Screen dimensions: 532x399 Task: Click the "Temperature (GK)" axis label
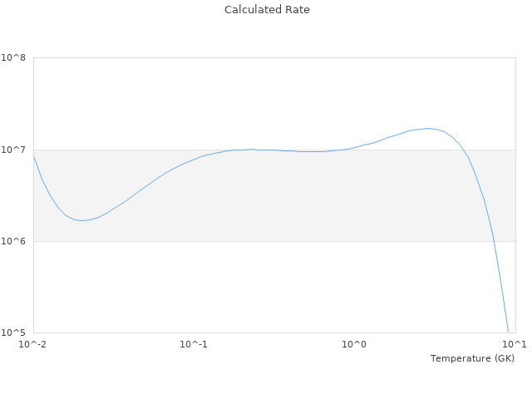point(472,358)
